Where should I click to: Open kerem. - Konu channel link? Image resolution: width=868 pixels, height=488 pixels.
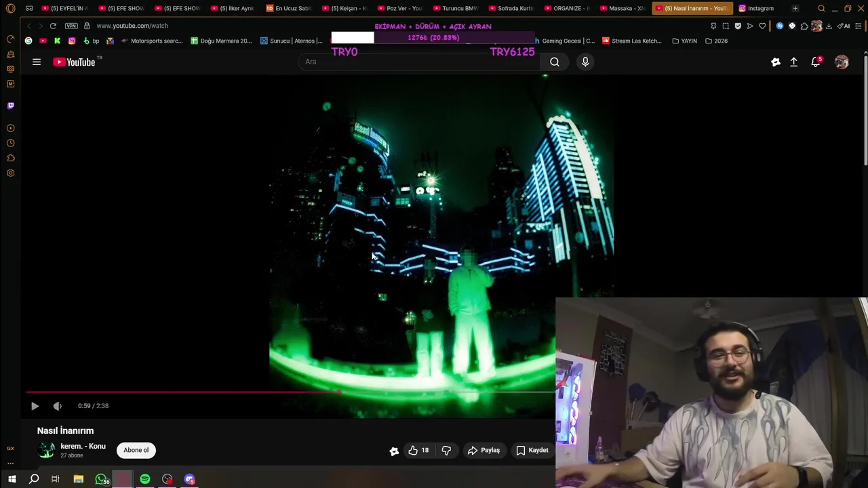(x=83, y=446)
